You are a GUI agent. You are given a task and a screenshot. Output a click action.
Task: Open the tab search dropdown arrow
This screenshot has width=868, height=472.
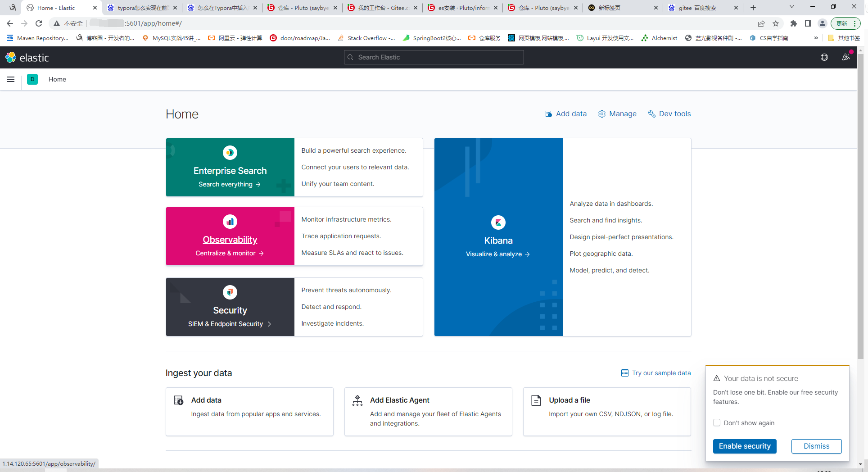[x=792, y=7]
